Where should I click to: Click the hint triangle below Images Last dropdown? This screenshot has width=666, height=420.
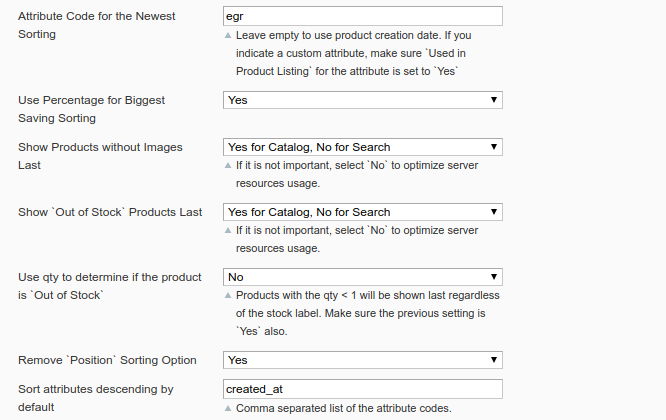point(227,166)
